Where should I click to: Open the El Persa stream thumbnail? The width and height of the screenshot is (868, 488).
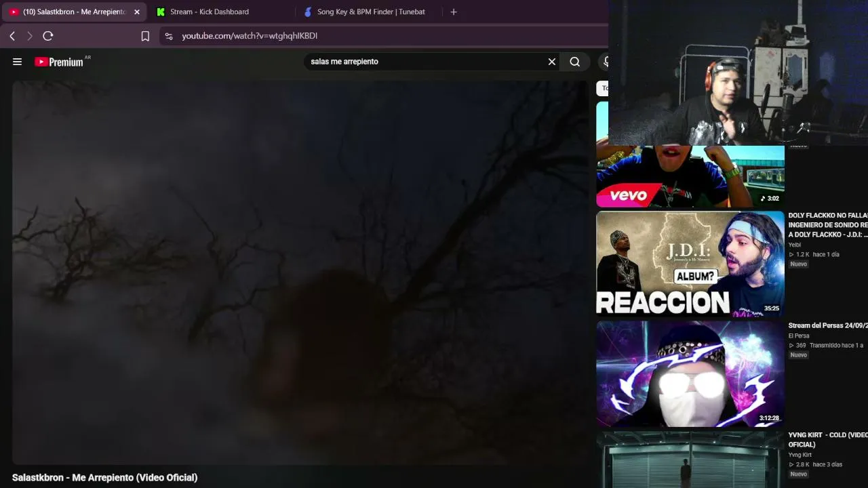click(x=690, y=374)
